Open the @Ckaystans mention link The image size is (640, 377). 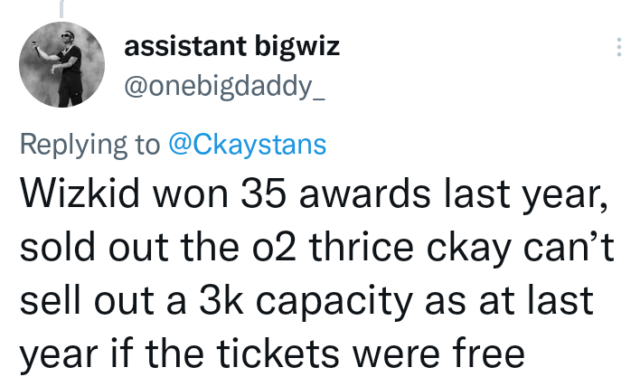[x=247, y=145]
